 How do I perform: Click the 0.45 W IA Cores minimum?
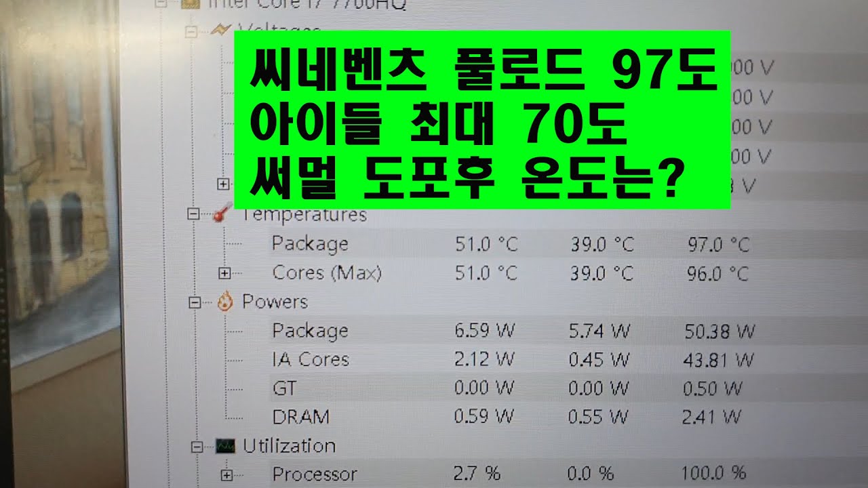(599, 360)
